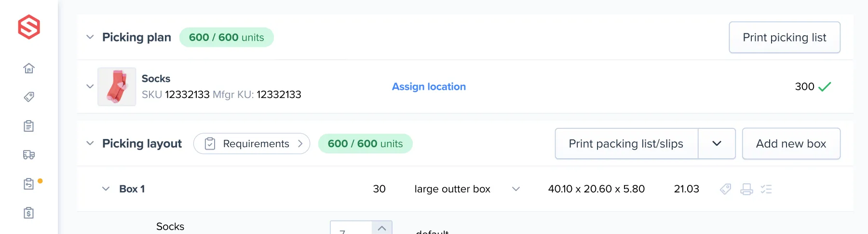The height and width of the screenshot is (234, 868).
Task: Click the Picking layout 600 / 600 units badge
Action: tap(366, 144)
